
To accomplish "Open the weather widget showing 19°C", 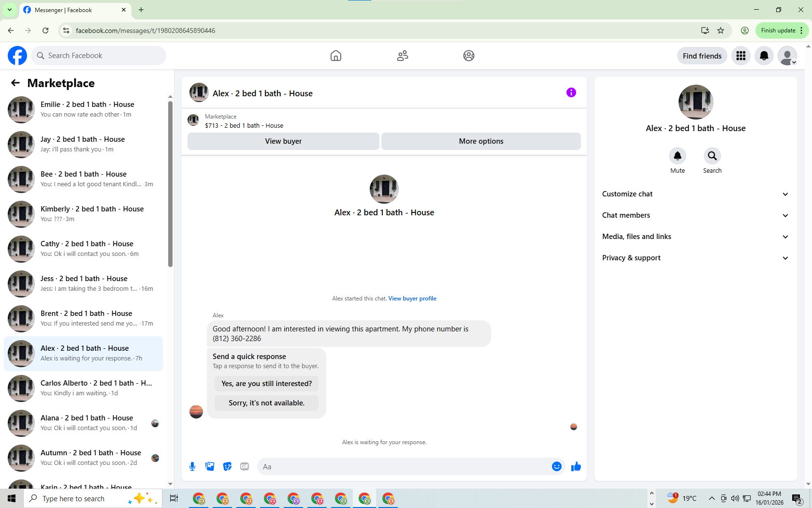I will pyautogui.click(x=681, y=498).
